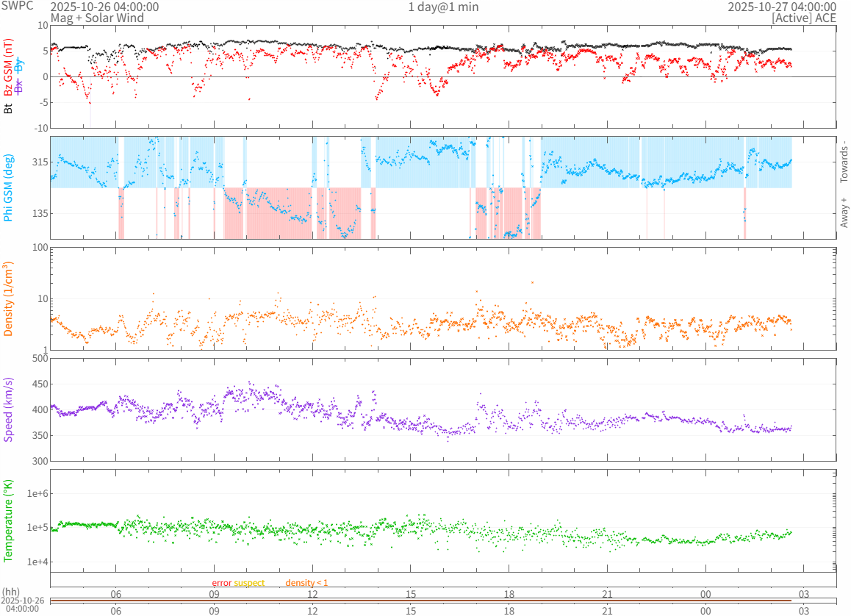The image size is (851, 616).
Task: Click the orange 'density < 1' legend label
Action: click(x=306, y=582)
